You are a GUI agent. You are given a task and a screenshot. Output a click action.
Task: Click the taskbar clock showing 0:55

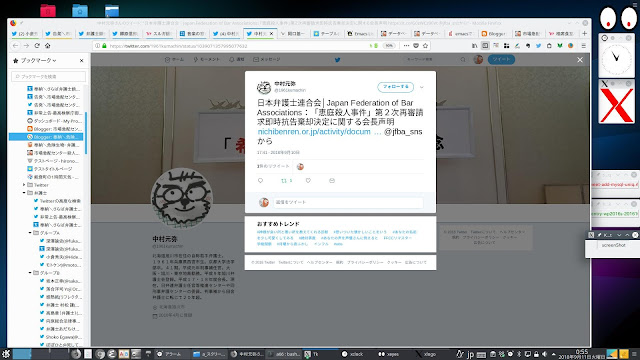coord(582,351)
